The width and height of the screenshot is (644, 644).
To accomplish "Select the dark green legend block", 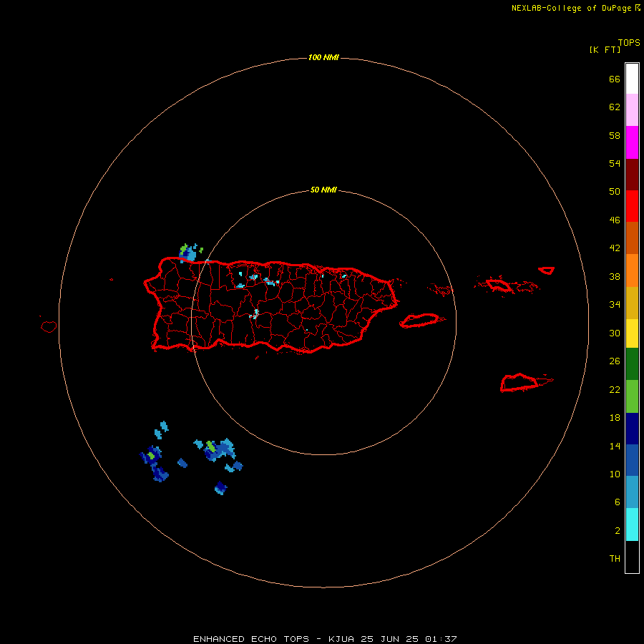I will pos(632,364).
